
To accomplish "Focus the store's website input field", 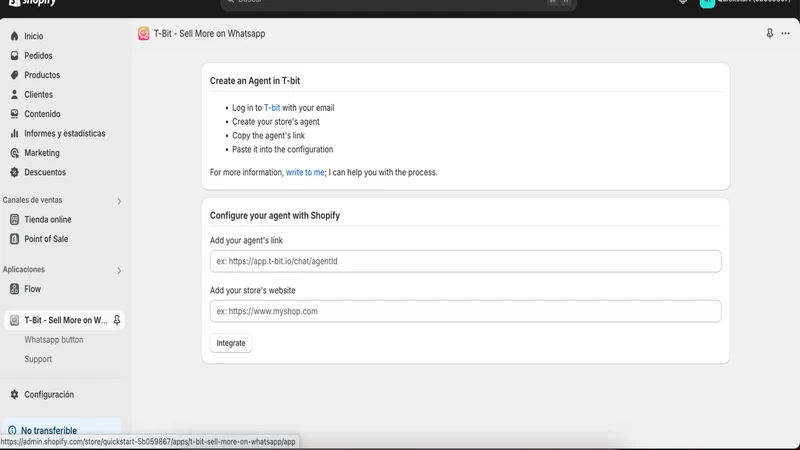I will click(x=465, y=311).
